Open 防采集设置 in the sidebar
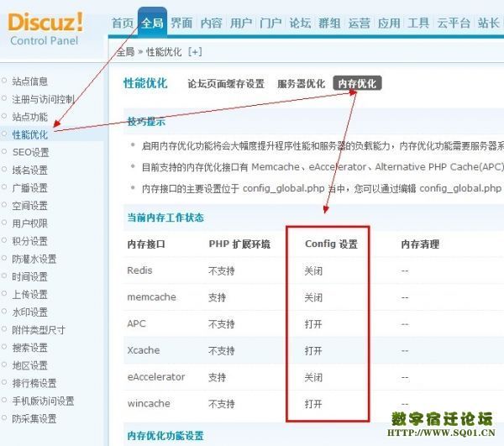Screen dimensions: 504x446 [x=34, y=418]
